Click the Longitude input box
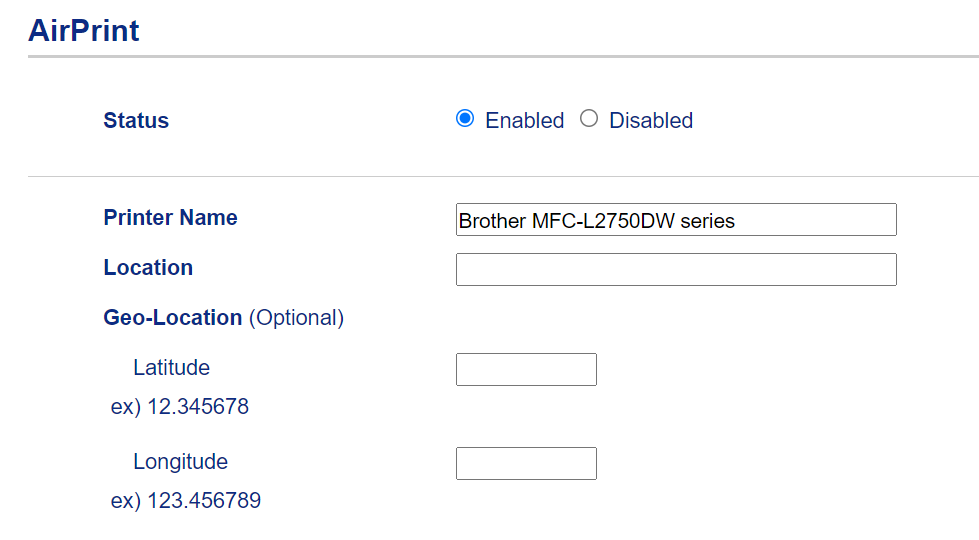The image size is (979, 540). (526, 463)
